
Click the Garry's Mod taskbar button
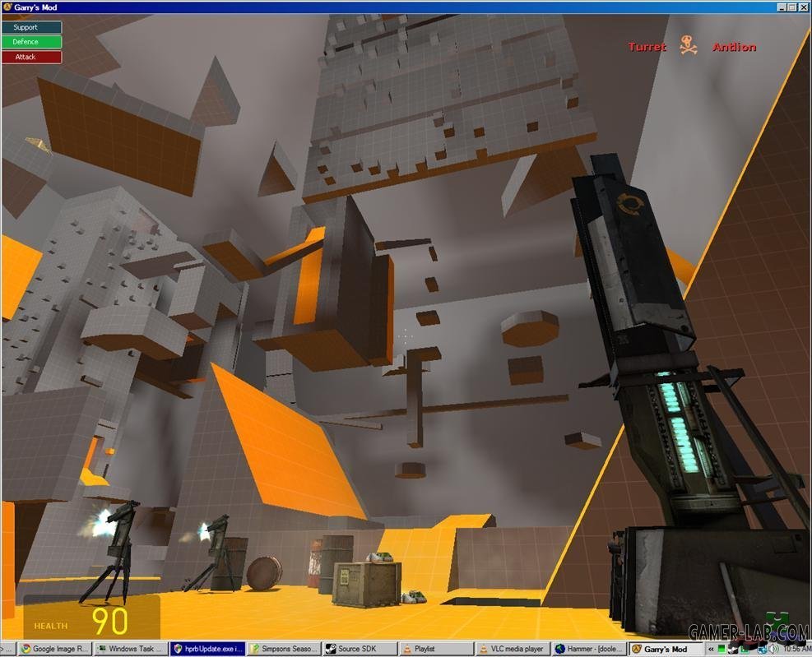click(665, 649)
